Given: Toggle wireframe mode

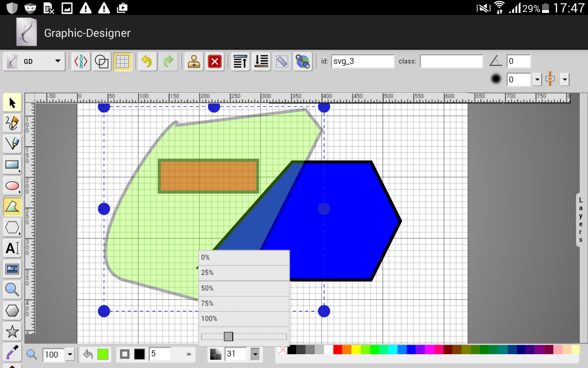Looking at the screenshot, I should tap(102, 61).
